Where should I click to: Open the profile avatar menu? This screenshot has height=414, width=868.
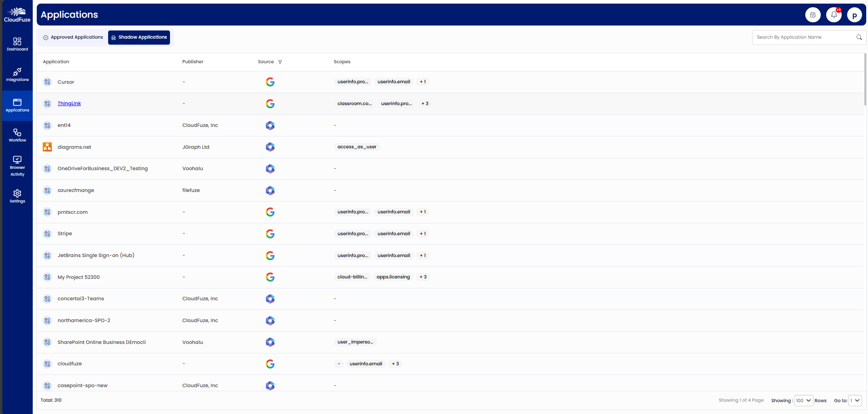coord(854,14)
